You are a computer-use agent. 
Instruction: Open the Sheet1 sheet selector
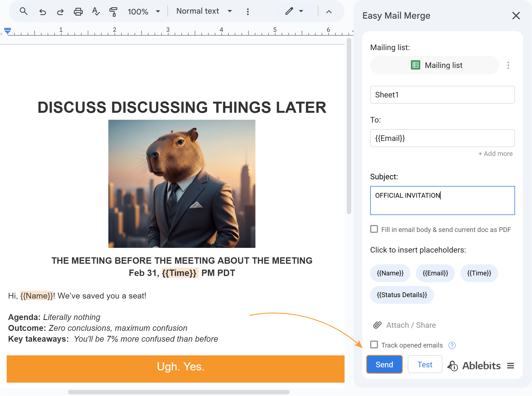point(442,95)
